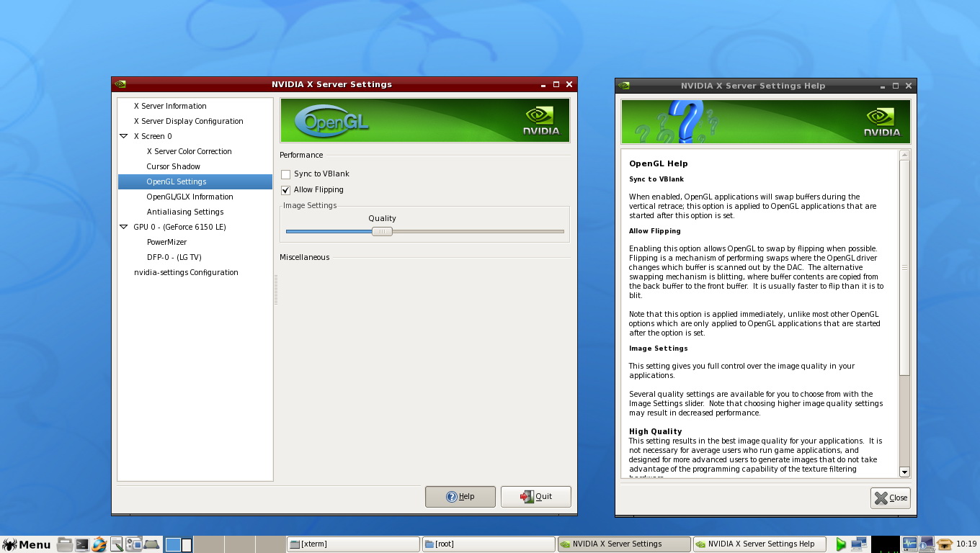Open the network monitors tray icon
Image resolution: width=980 pixels, height=553 pixels.
click(x=859, y=544)
